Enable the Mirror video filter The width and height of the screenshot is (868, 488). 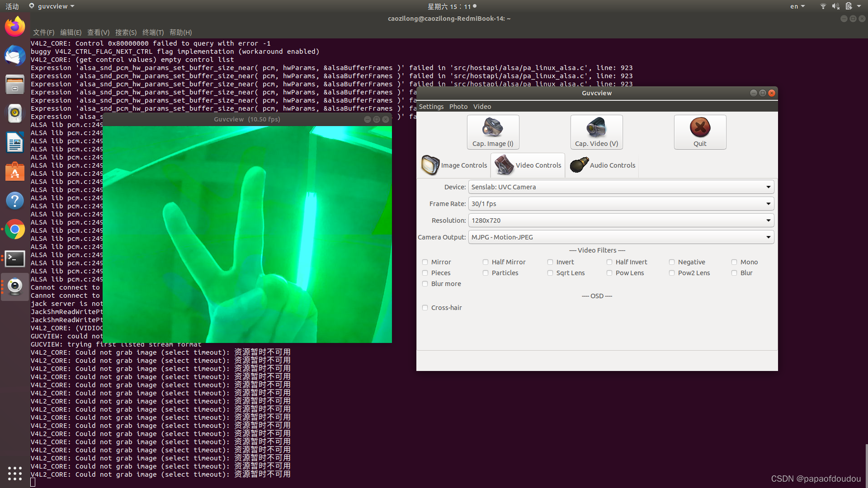point(425,262)
